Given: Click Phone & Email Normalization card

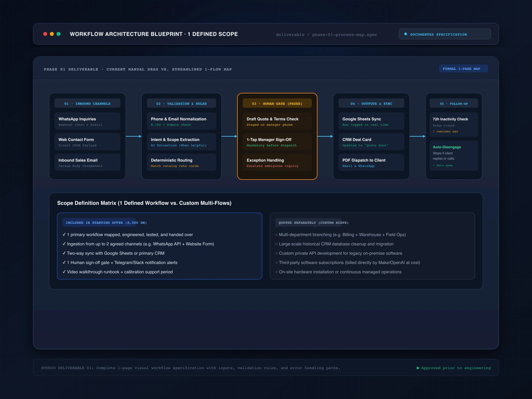Looking at the screenshot, I should (x=182, y=121).
